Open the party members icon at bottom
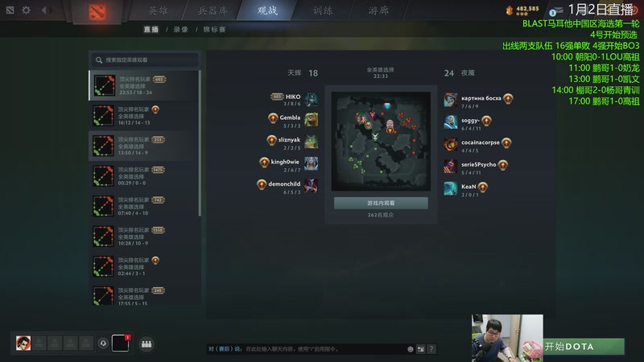Viewport: 644px width, 362px height. point(147,344)
